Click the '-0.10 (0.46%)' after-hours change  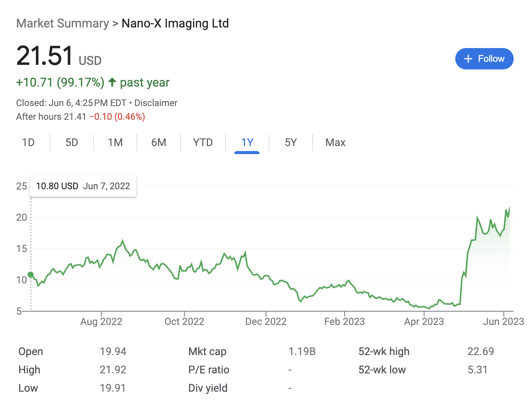[x=117, y=117]
